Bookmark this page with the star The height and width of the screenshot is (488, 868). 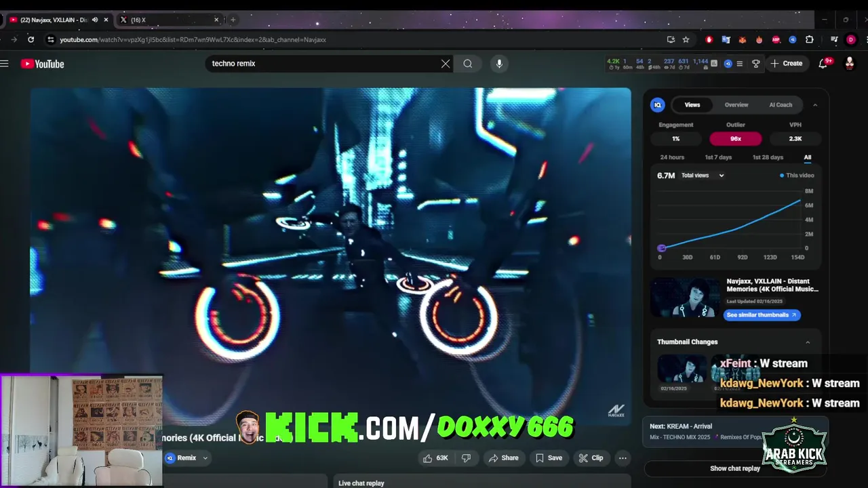[686, 39]
